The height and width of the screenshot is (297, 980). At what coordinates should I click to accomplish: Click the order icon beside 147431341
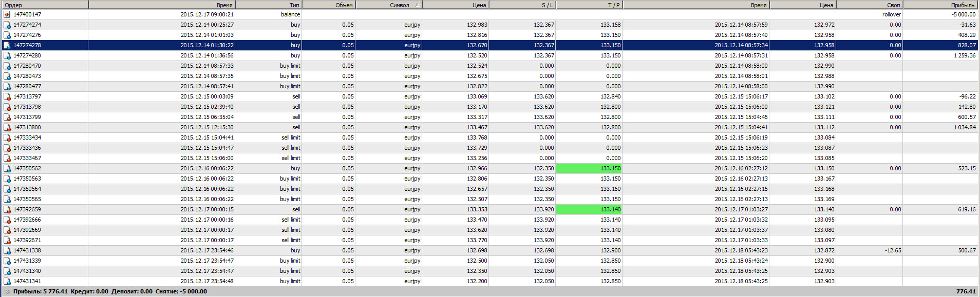(x=7, y=281)
